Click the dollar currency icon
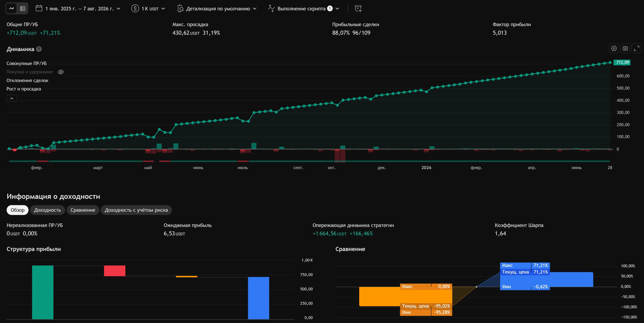The image size is (644, 323). 135,8
